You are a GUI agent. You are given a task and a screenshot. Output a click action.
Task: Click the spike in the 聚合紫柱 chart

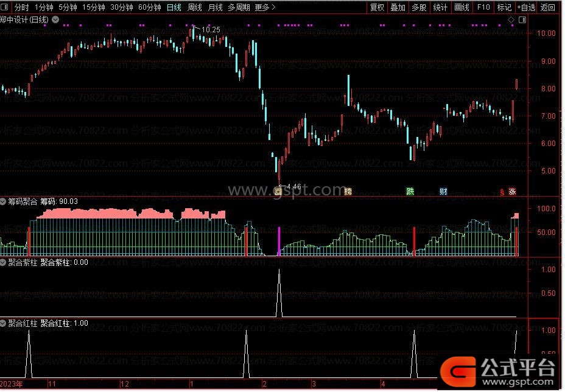(279, 293)
